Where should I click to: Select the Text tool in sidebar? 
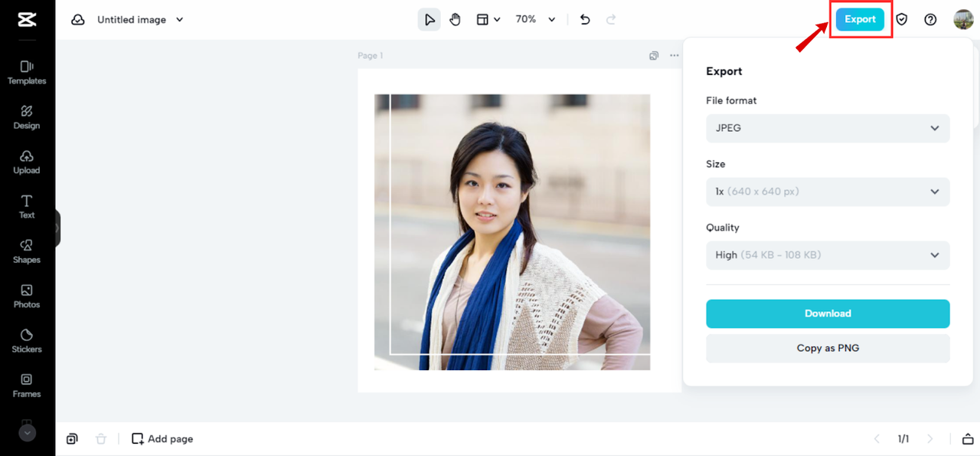[27, 207]
